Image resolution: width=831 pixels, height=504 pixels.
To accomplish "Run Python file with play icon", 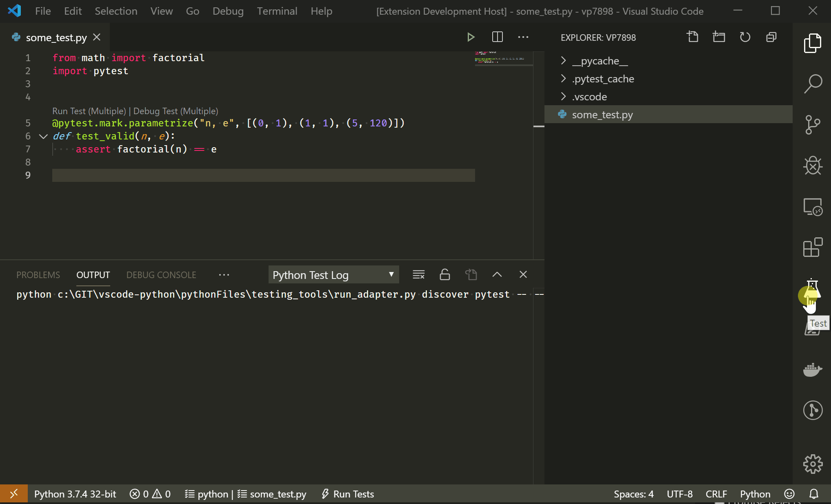I will click(x=471, y=37).
